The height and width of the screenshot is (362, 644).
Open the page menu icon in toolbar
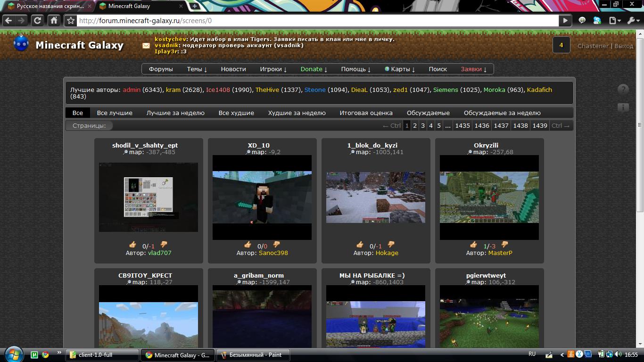[614, 20]
